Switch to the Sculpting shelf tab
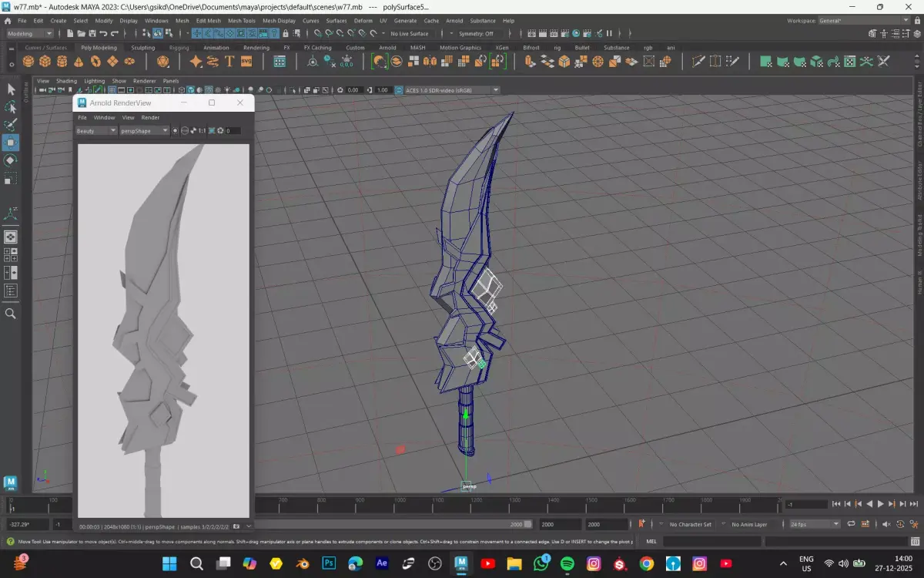This screenshot has width=924, height=578. click(x=143, y=47)
